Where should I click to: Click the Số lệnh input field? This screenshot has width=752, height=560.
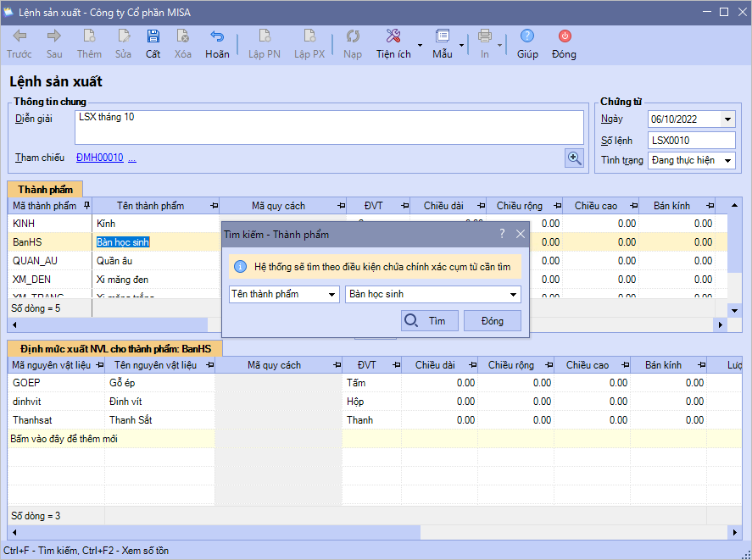(x=691, y=140)
